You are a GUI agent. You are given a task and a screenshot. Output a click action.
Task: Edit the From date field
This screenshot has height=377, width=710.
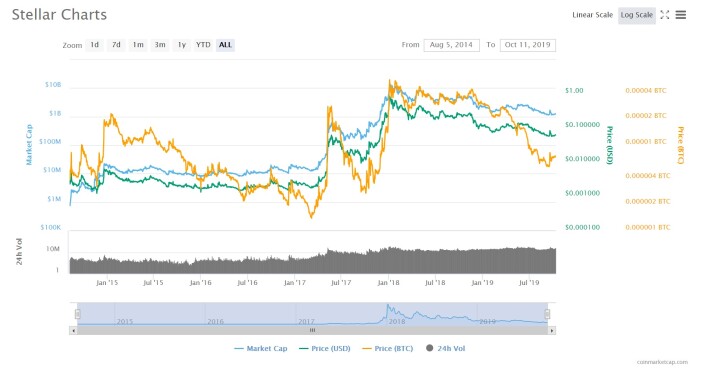(x=451, y=45)
